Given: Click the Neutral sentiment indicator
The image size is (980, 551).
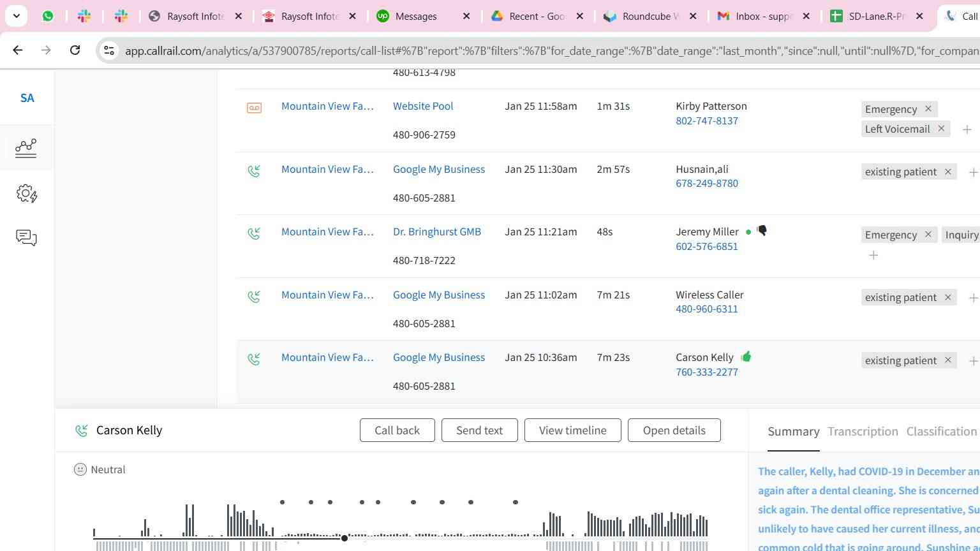Looking at the screenshot, I should point(100,470).
